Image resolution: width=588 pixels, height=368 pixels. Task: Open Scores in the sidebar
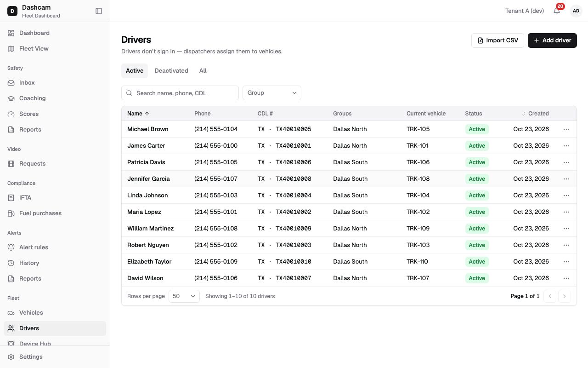point(55,114)
